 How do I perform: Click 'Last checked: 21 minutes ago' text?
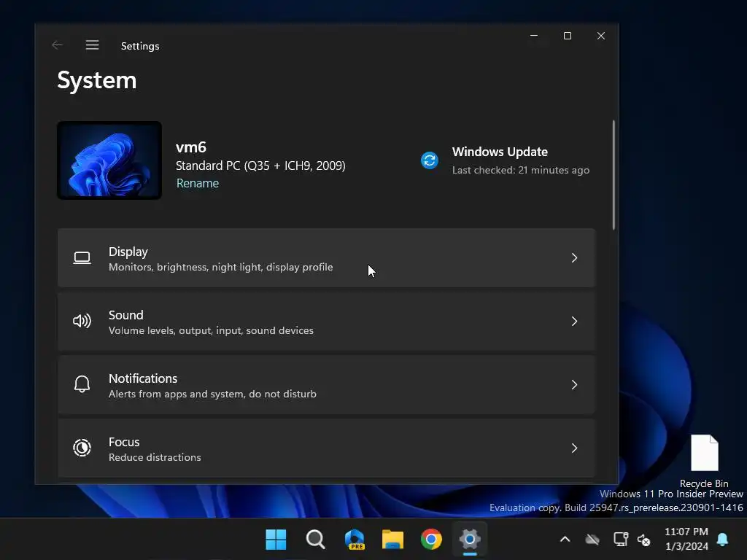[x=521, y=170]
